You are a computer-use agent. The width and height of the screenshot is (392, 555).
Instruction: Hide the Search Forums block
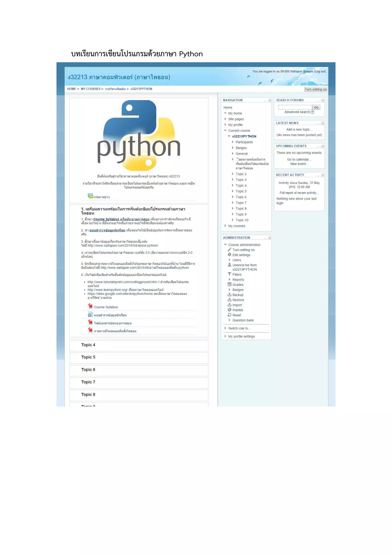pos(318,101)
